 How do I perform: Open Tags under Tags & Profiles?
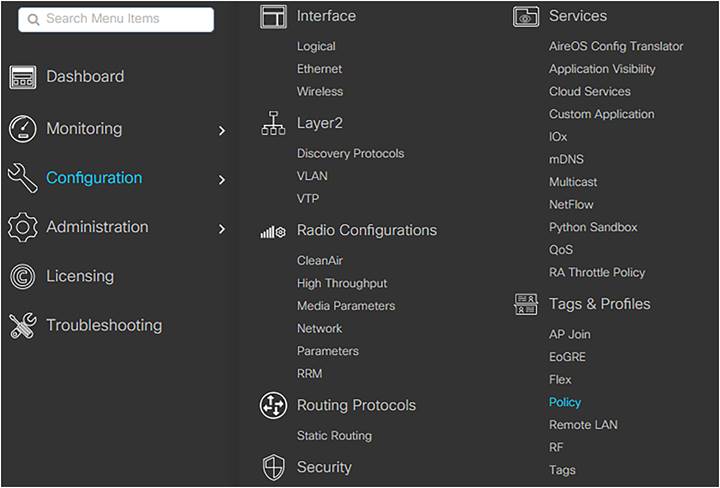[562, 470]
